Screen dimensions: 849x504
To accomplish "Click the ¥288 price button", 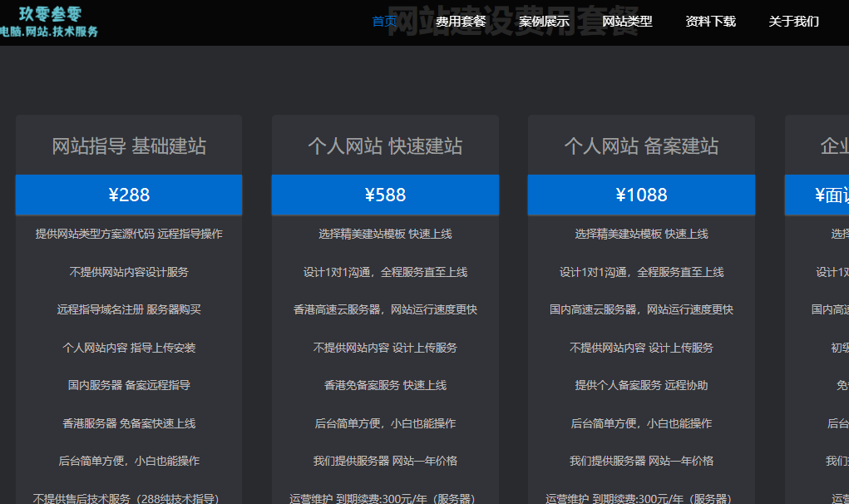I will coord(128,195).
